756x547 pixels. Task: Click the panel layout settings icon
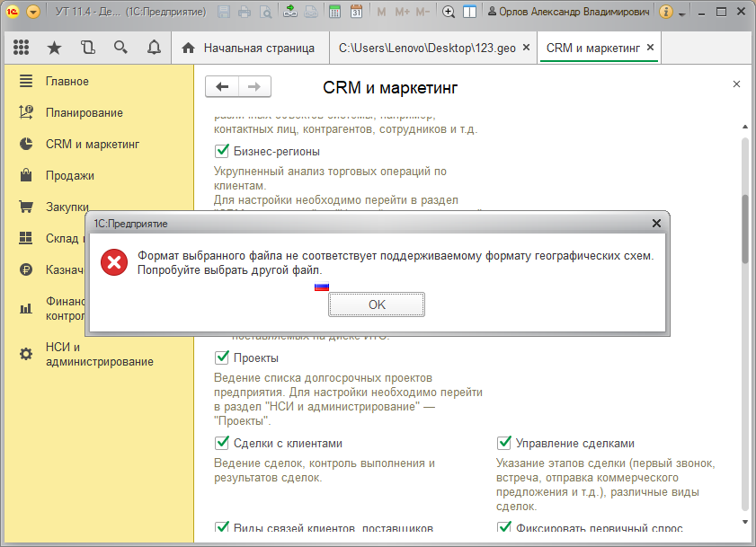469,12
